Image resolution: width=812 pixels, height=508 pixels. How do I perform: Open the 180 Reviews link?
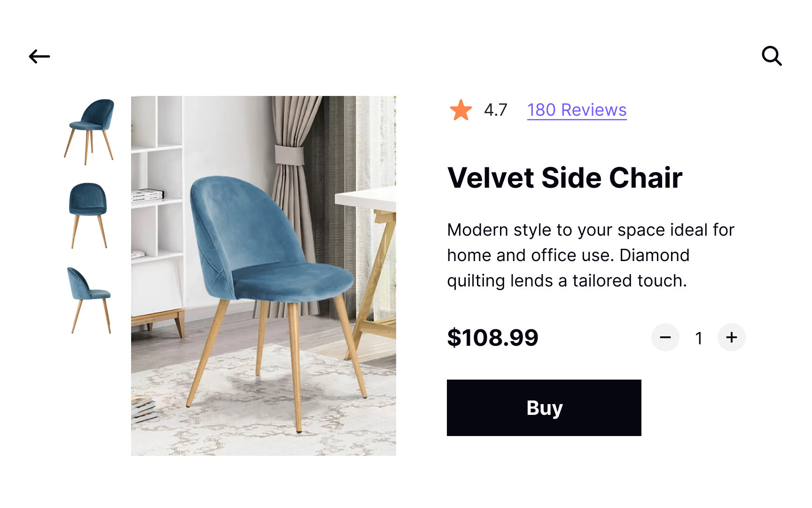[577, 110]
